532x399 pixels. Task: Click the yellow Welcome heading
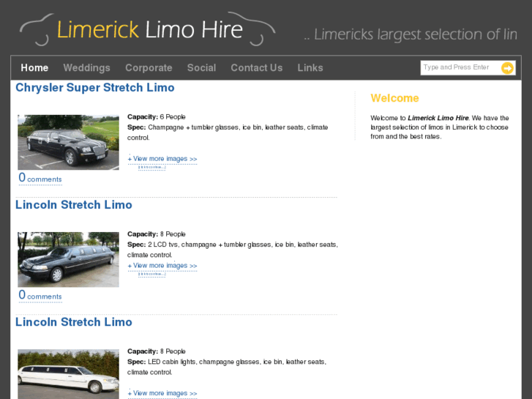[394, 98]
